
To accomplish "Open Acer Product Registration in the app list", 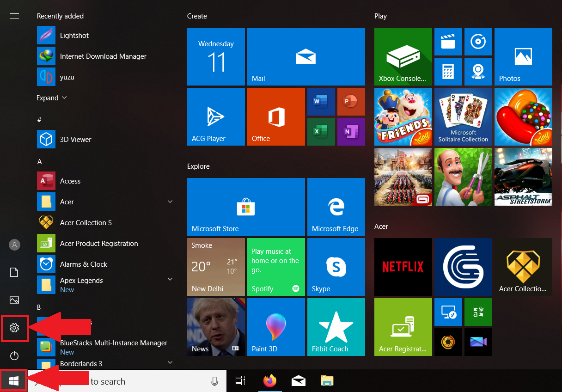I will (104, 244).
